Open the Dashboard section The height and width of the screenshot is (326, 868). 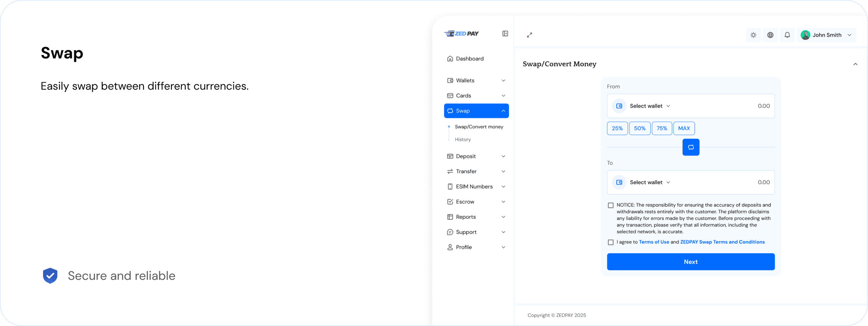click(x=470, y=58)
